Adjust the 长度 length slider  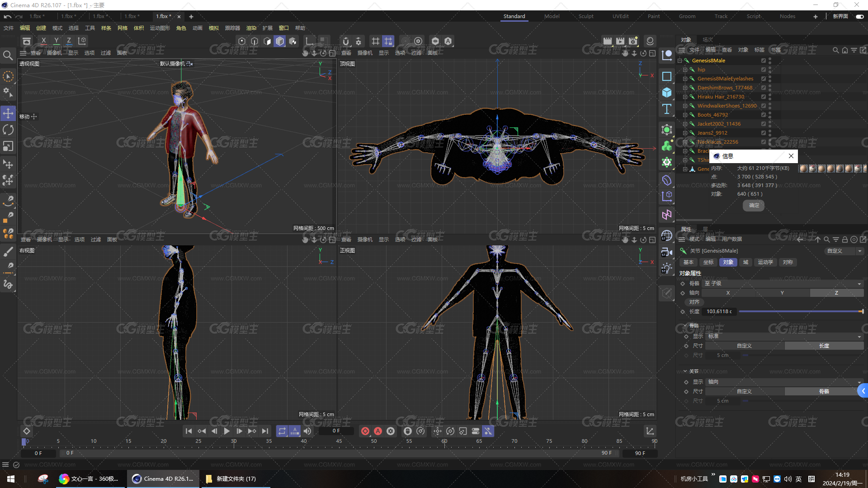[x=801, y=311]
